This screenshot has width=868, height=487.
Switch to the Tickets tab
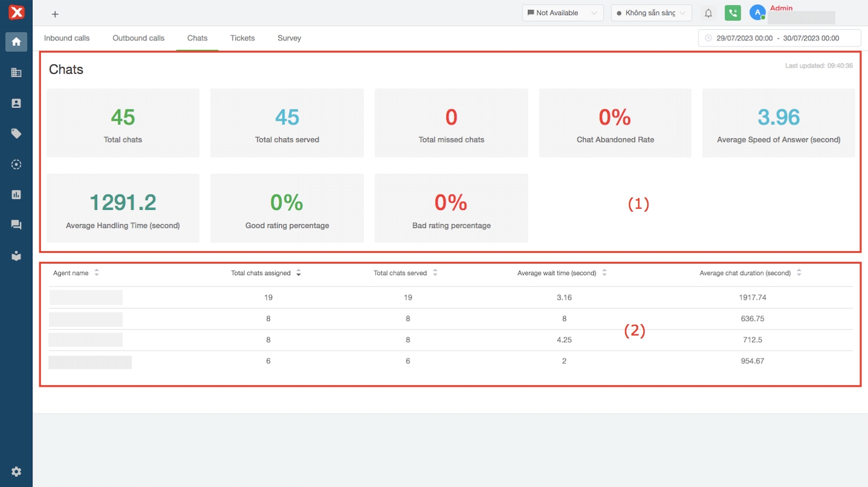pyautogui.click(x=242, y=38)
